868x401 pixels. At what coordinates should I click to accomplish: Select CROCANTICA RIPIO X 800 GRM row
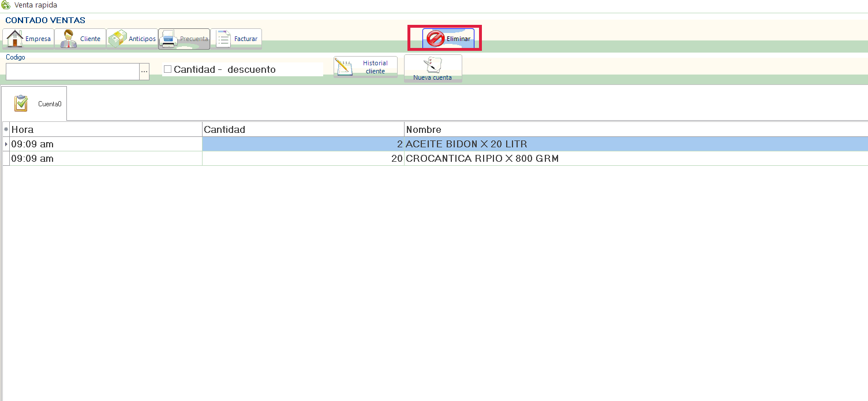tap(482, 158)
